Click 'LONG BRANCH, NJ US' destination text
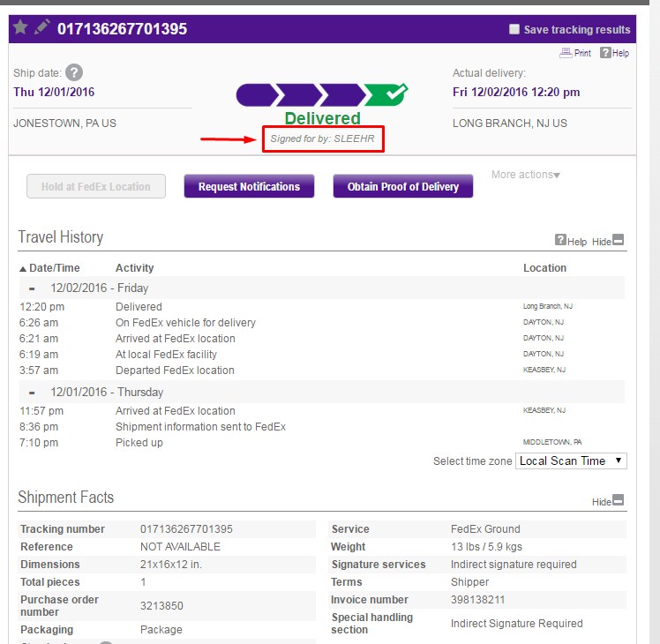Viewport: 660px width, 644px height. click(x=510, y=124)
